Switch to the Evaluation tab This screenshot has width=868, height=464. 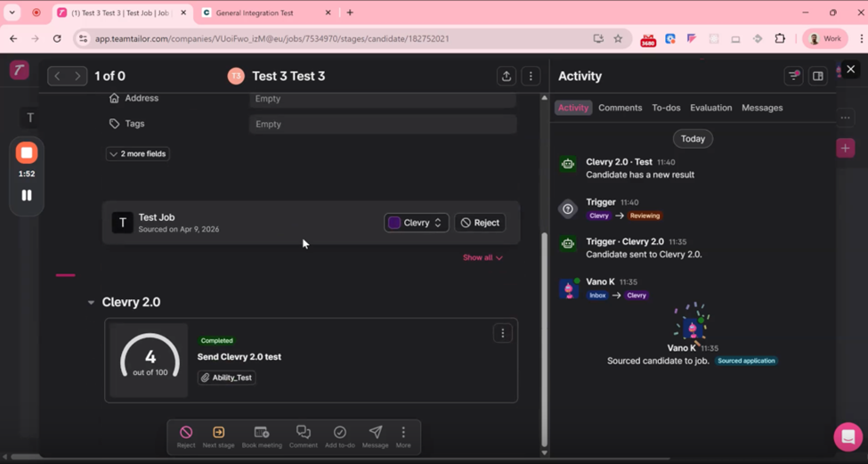(x=710, y=108)
